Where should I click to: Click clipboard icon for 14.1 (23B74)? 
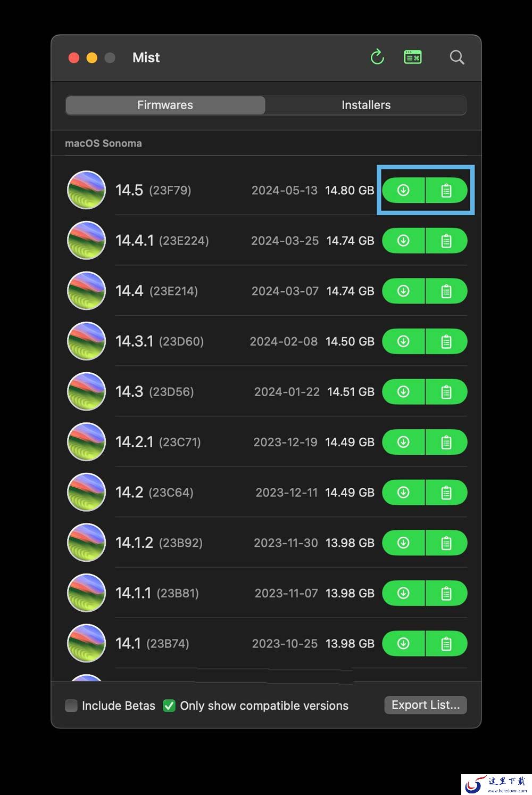point(446,643)
